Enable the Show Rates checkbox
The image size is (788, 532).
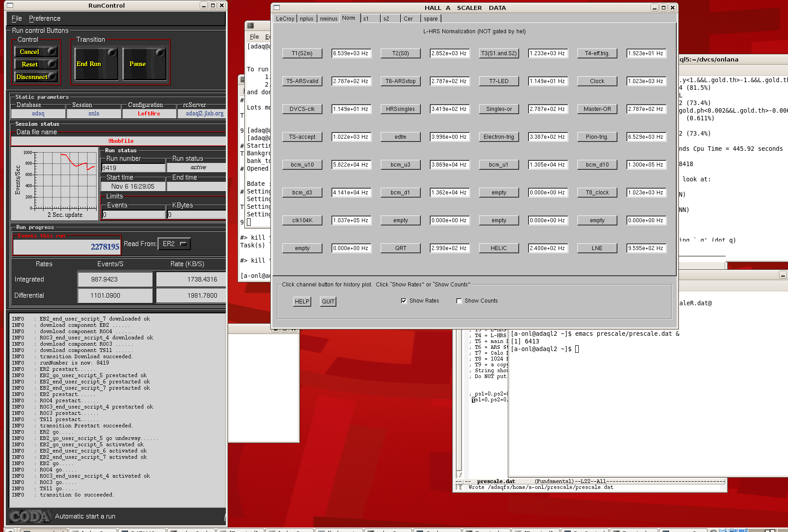coord(404,301)
